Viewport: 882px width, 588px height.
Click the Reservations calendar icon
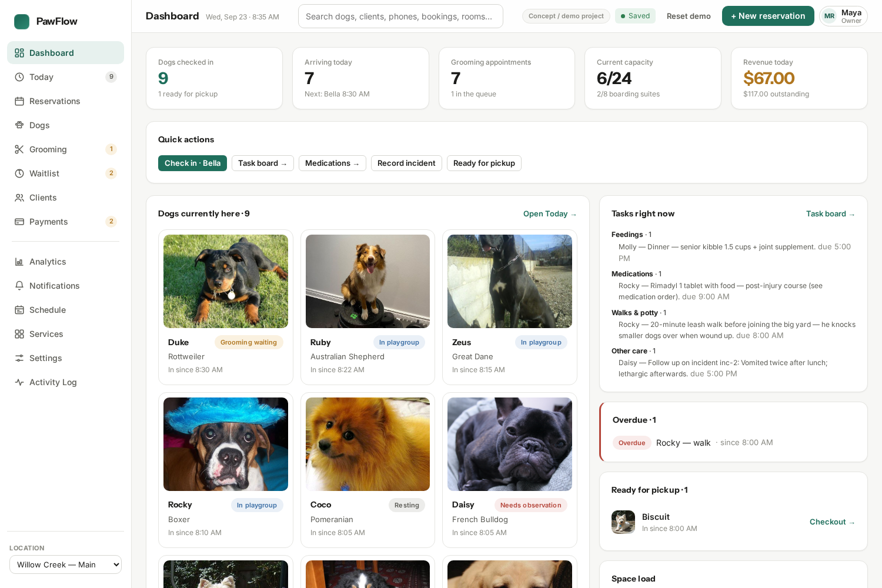pyautogui.click(x=19, y=101)
